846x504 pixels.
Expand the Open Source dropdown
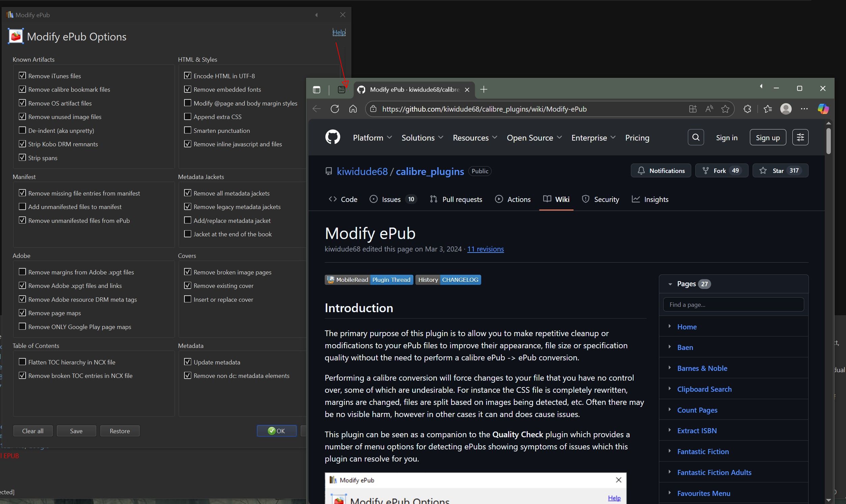pyautogui.click(x=534, y=138)
